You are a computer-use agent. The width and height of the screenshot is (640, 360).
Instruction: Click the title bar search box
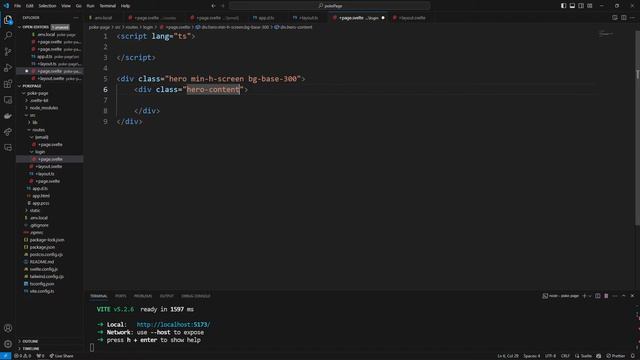[x=330, y=6]
